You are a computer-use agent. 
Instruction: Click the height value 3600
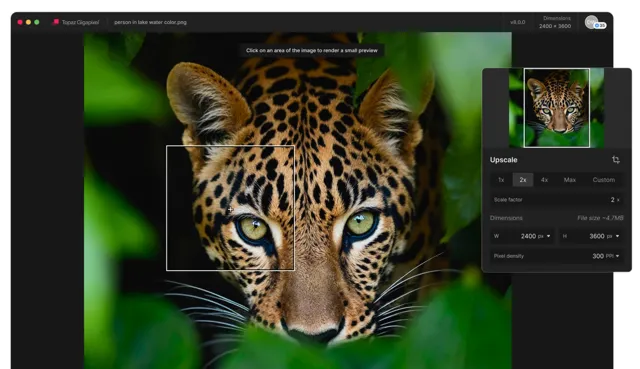pyautogui.click(x=597, y=236)
